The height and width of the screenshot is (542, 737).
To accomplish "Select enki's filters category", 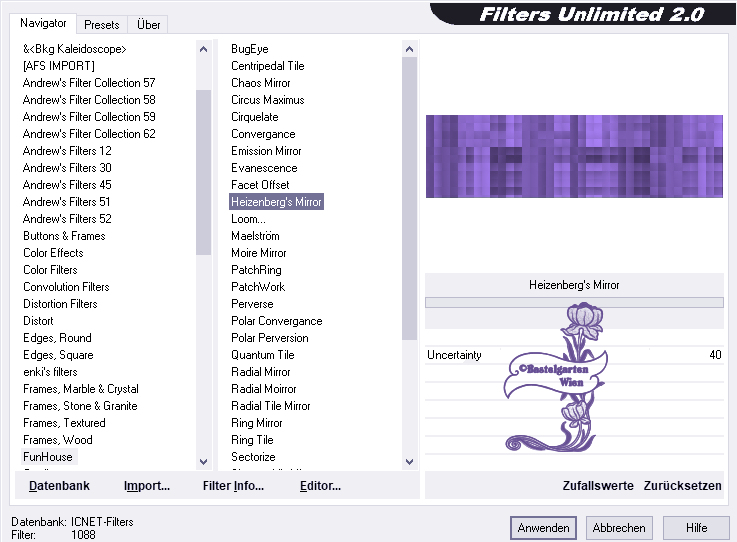I will tap(50, 372).
